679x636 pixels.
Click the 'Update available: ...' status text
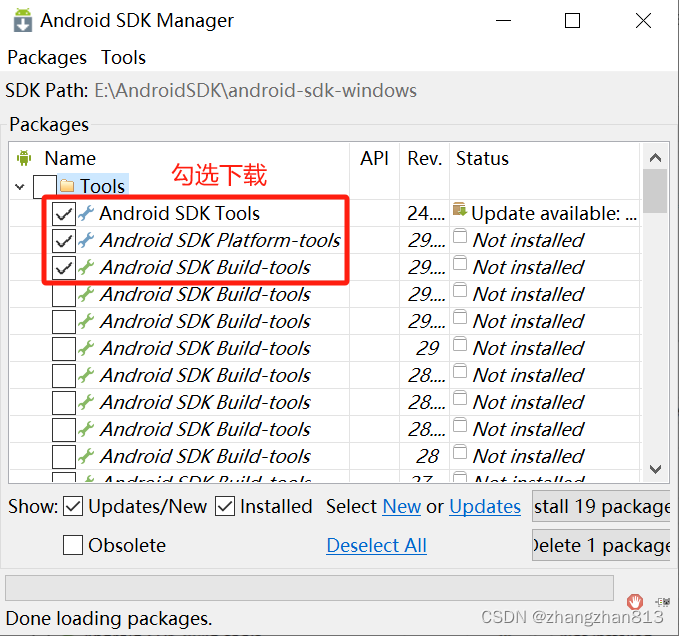pyautogui.click(x=553, y=213)
